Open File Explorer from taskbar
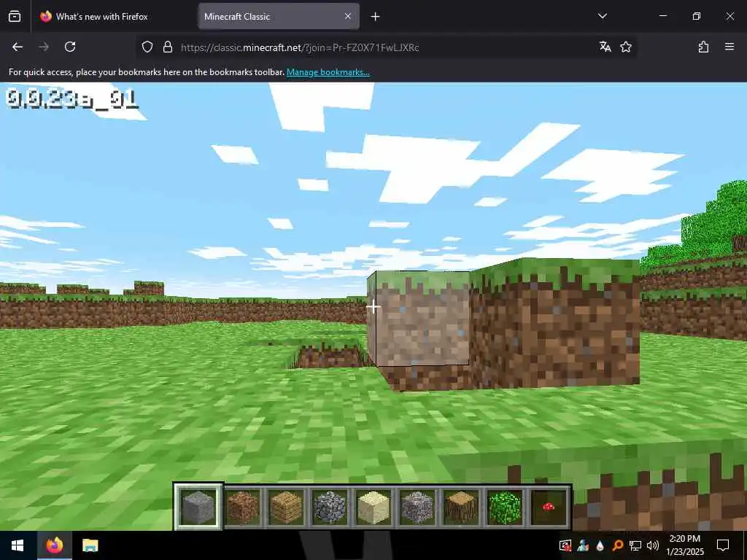 90,545
